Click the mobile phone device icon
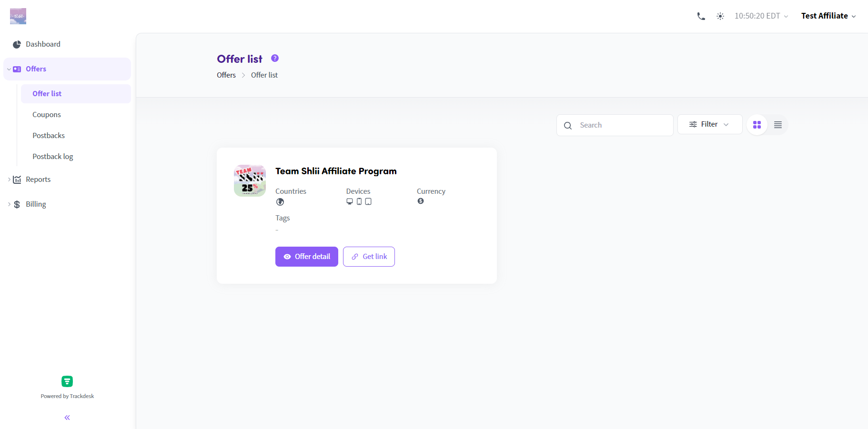This screenshot has height=429, width=868. [x=359, y=201]
